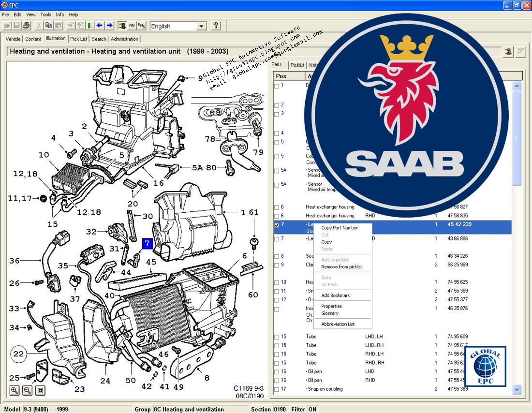The image size is (532, 413).
Task: Check the box for position 8 row
Action: tap(277, 257)
